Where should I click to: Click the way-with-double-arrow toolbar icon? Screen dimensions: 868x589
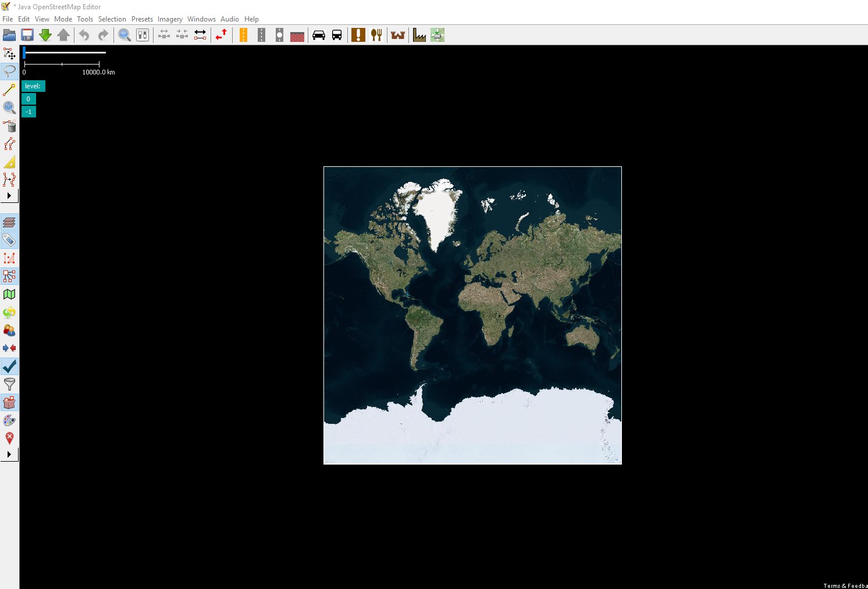click(x=200, y=35)
